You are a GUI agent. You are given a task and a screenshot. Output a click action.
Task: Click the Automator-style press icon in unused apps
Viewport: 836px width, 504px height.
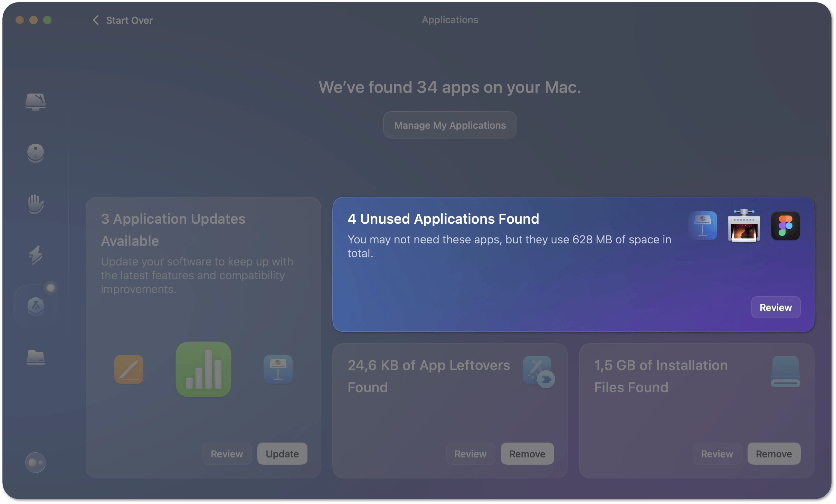(744, 226)
